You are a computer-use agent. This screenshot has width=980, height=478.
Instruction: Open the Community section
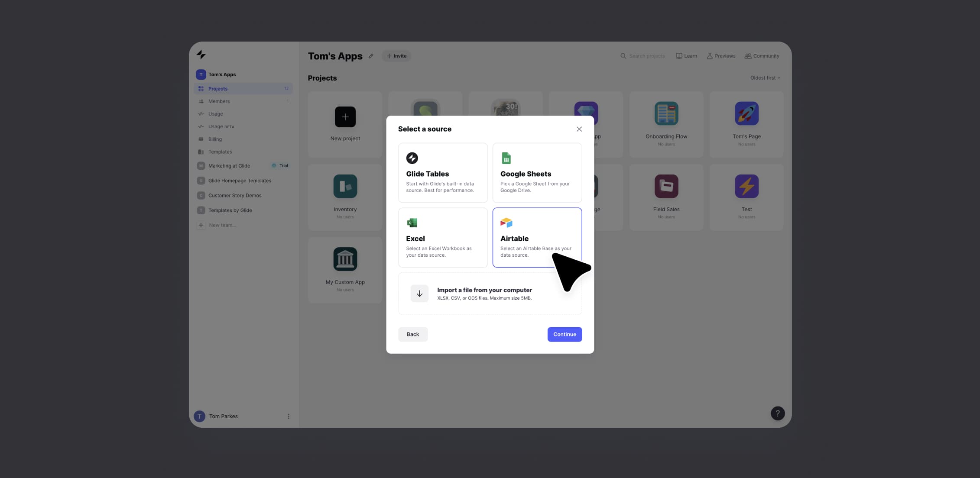coord(761,55)
